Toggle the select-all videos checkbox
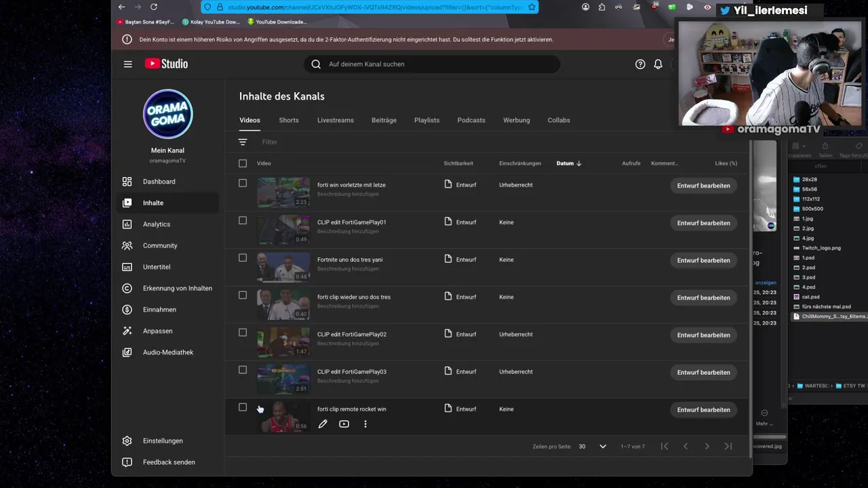The height and width of the screenshot is (488, 868). pyautogui.click(x=243, y=163)
